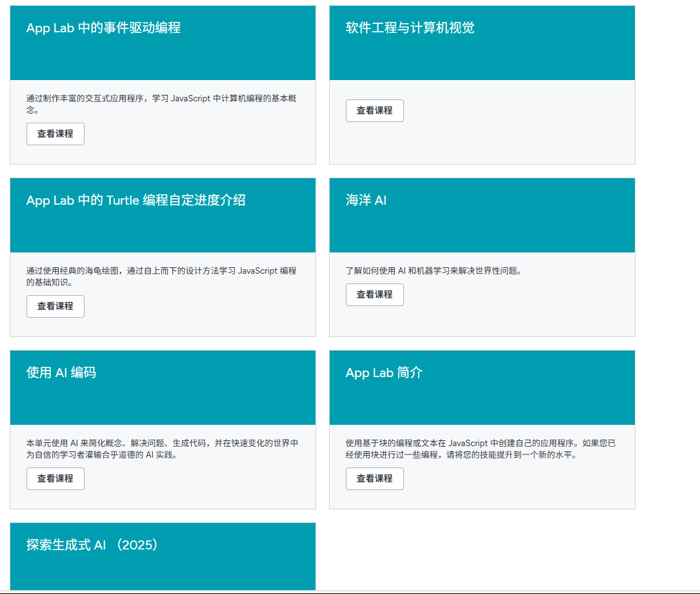Open 查看课程 for App Lab 中的 Turtle 编程自定进度介绍
The width and height of the screenshot is (700, 594).
point(55,307)
